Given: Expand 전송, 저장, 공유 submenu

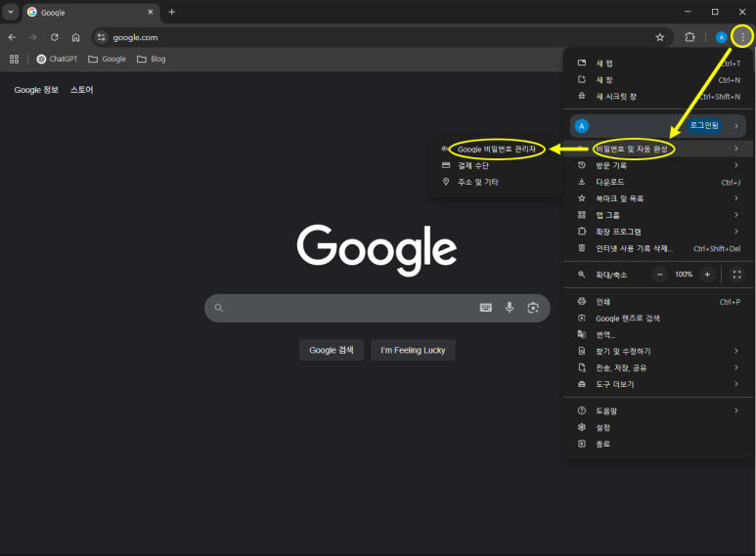Looking at the screenshot, I should (657, 367).
